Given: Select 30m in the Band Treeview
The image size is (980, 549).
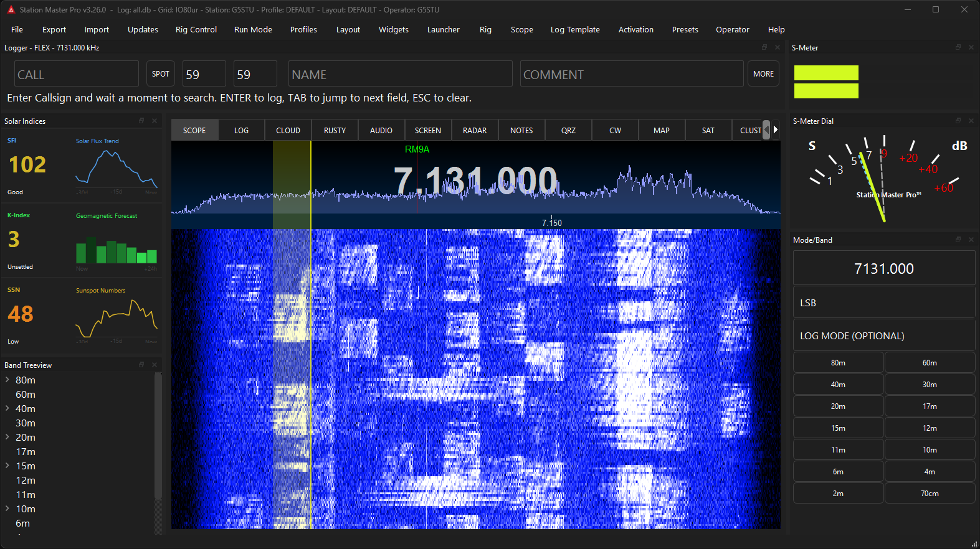Looking at the screenshot, I should pos(26,423).
